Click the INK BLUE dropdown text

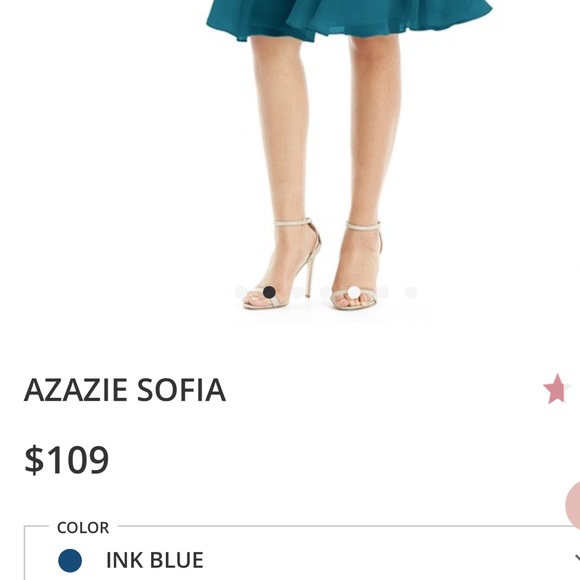tap(155, 560)
